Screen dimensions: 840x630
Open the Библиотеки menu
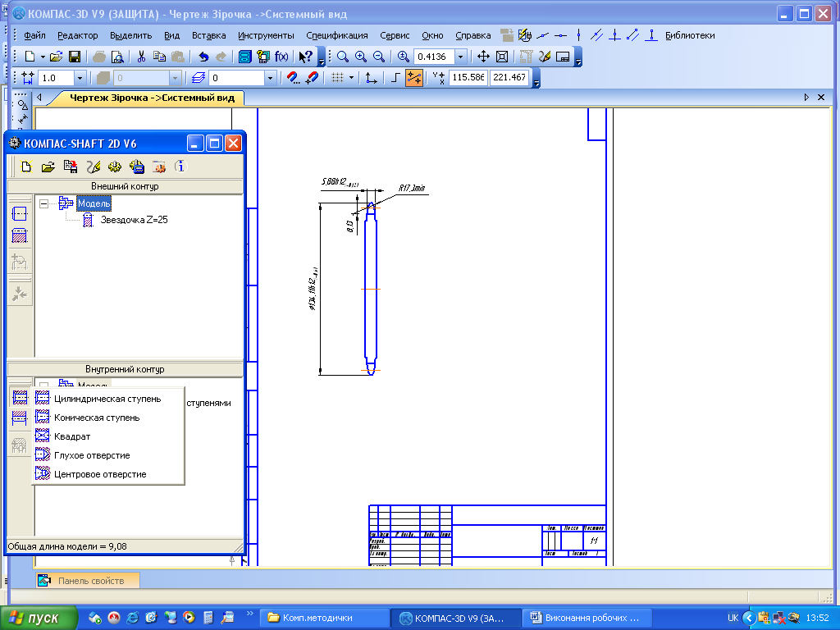pyautogui.click(x=690, y=35)
